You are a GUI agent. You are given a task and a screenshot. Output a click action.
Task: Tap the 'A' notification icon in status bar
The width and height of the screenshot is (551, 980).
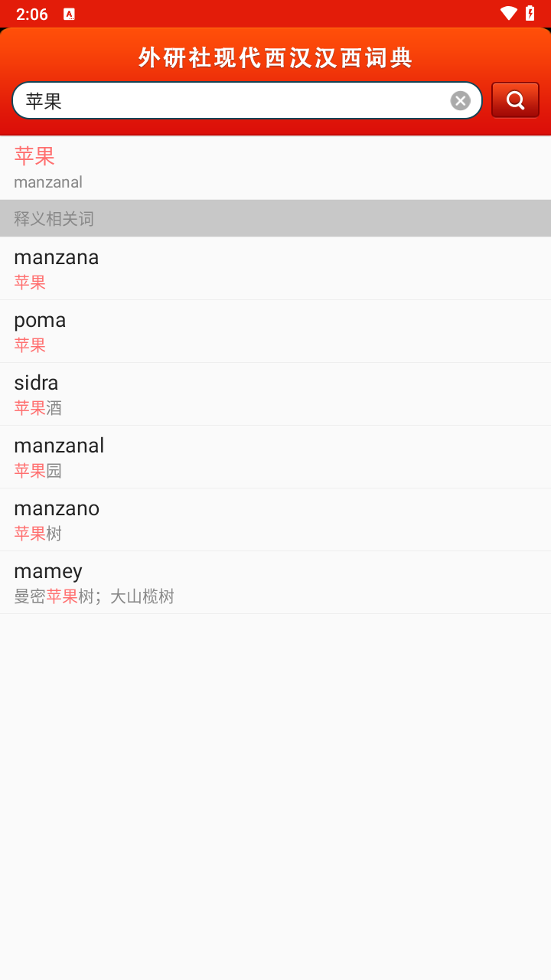coord(69,14)
